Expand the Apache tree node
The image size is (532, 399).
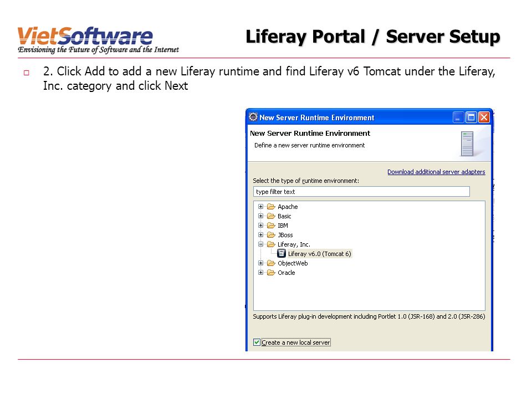260,206
